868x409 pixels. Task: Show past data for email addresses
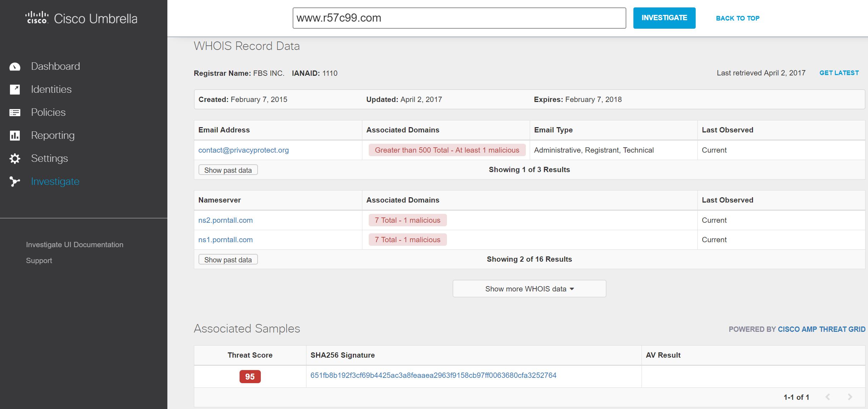[228, 170]
